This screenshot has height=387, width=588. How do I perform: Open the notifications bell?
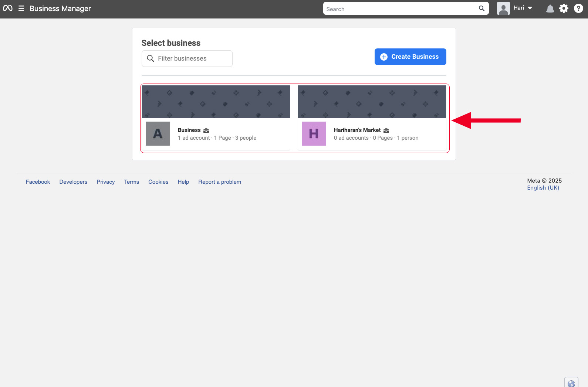coord(550,9)
